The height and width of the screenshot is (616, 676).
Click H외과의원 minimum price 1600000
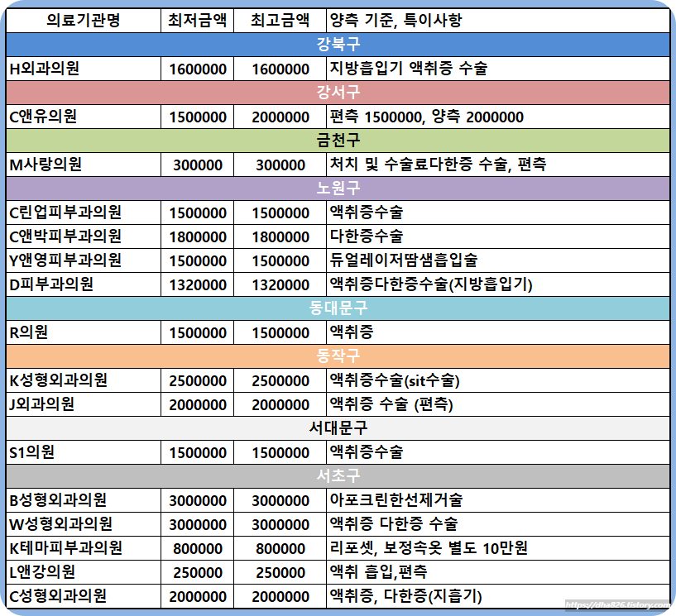click(198, 69)
